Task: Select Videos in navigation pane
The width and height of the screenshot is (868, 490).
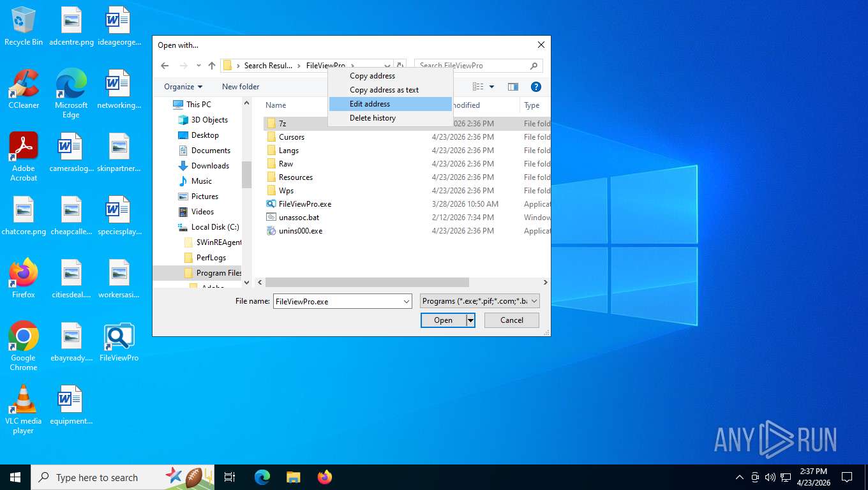Action: click(203, 212)
